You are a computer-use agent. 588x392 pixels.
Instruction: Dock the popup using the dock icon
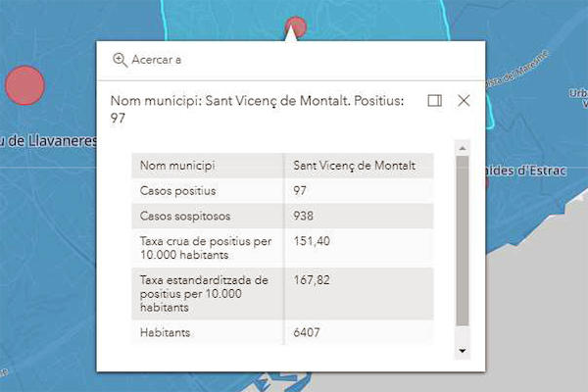coord(435,100)
